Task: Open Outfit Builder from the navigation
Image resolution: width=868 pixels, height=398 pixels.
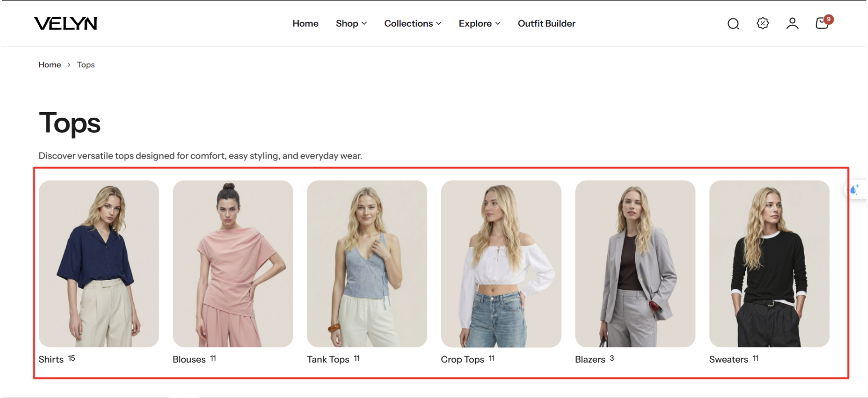Action: point(547,23)
